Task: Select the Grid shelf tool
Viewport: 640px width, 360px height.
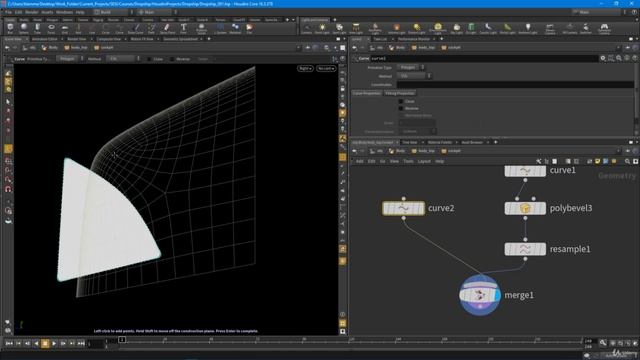Action: (x=64, y=29)
